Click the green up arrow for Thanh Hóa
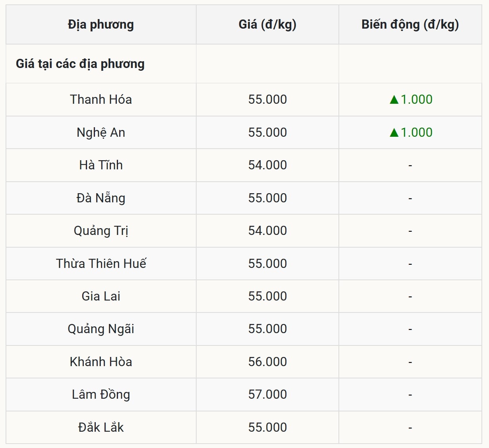489x448 pixels. [x=394, y=99]
